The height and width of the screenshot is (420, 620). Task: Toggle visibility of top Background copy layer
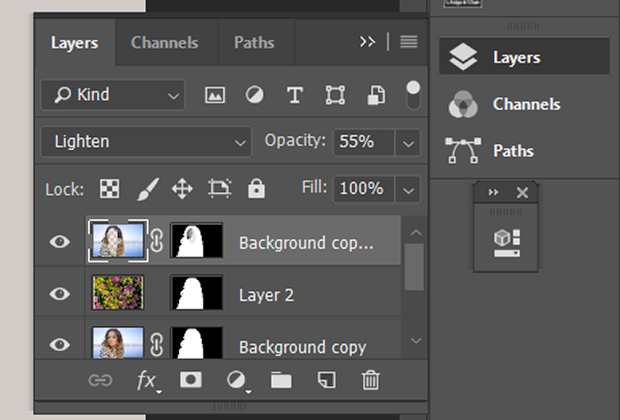pyautogui.click(x=60, y=242)
